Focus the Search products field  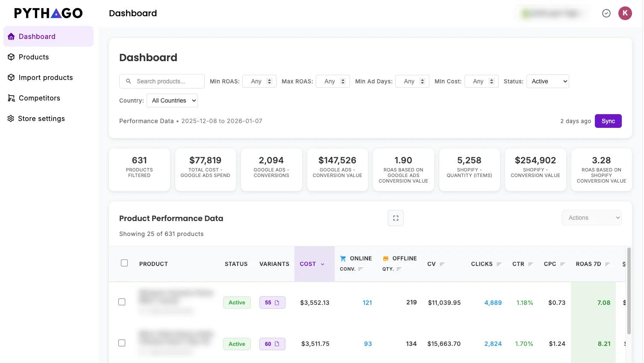162,81
